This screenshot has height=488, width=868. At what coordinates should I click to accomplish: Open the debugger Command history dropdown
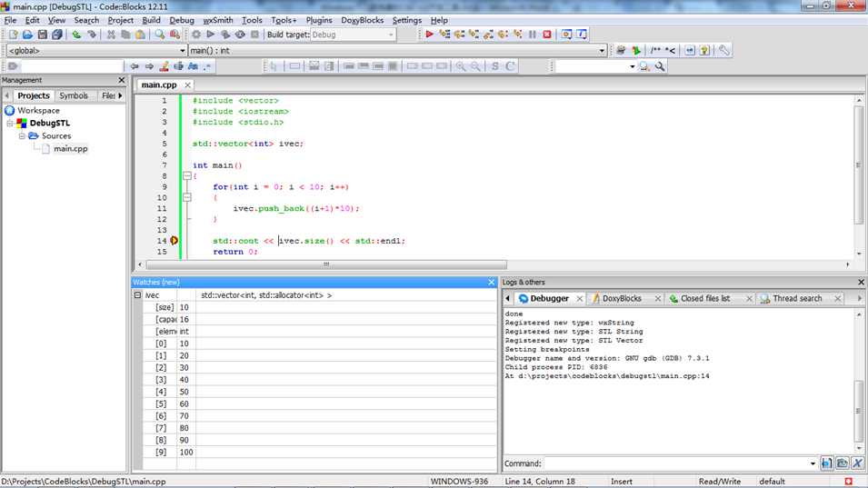coord(813,463)
